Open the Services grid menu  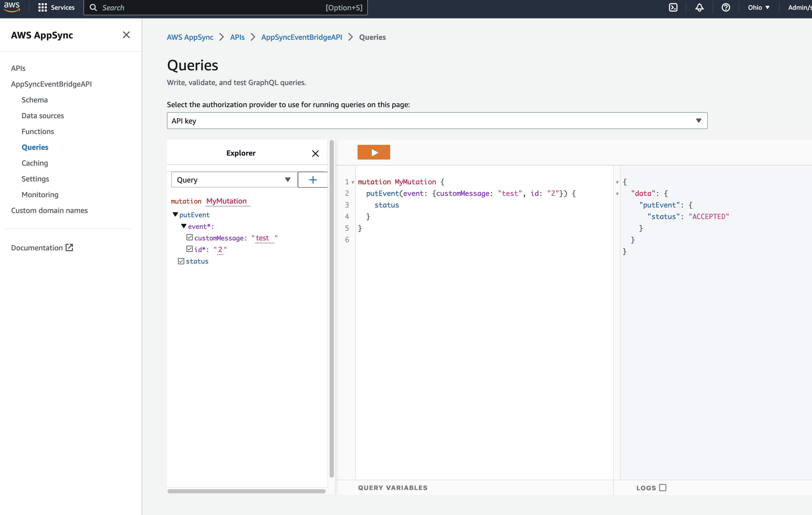[x=56, y=7]
